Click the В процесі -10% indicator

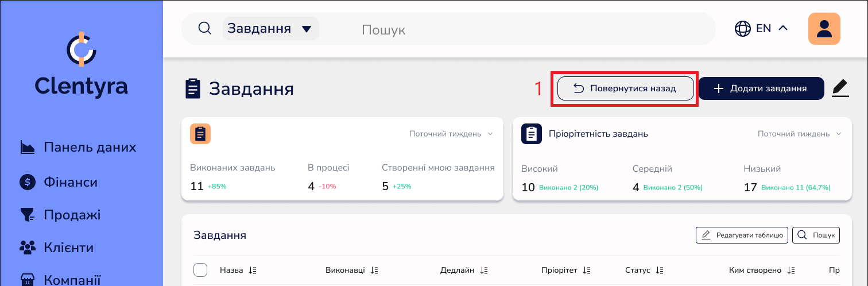point(327,187)
